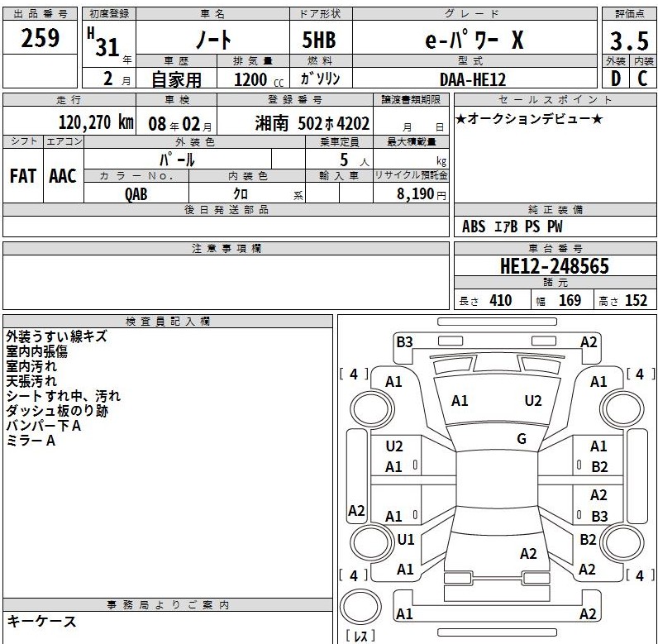Click the spare tire circle above レス
Viewport: 658px width, 644px height.
(x=360, y=606)
